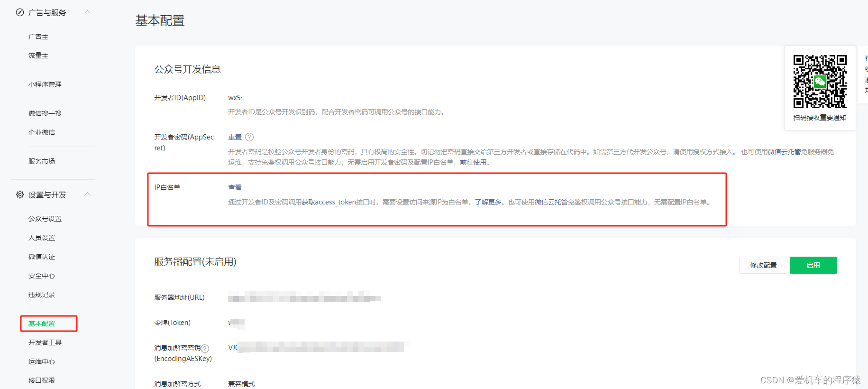
Task: Open 微信认证 in the sidebar
Action: (42, 257)
